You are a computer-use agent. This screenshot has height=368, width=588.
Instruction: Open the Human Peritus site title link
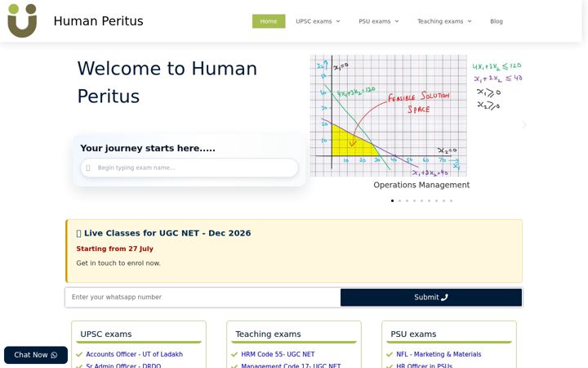tap(98, 21)
